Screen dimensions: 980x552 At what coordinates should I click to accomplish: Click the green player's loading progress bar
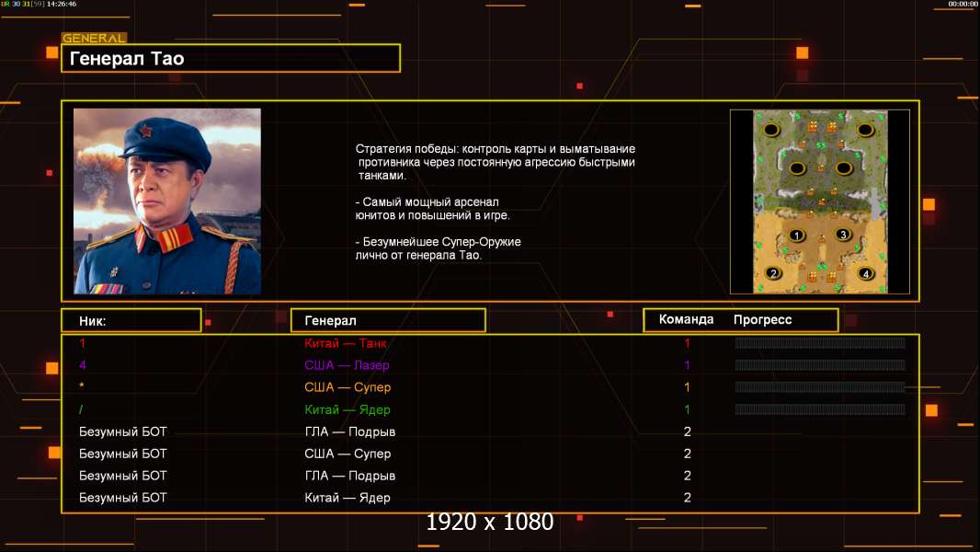[820, 409]
